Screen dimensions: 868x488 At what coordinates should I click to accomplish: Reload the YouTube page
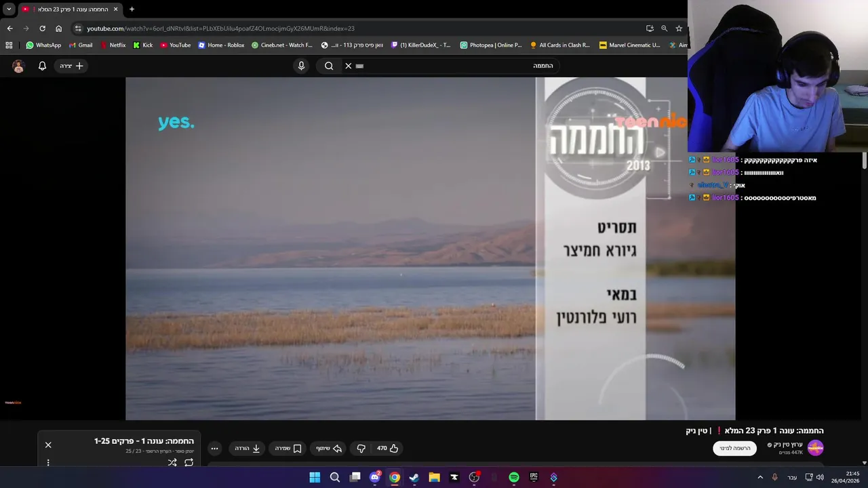(x=42, y=28)
